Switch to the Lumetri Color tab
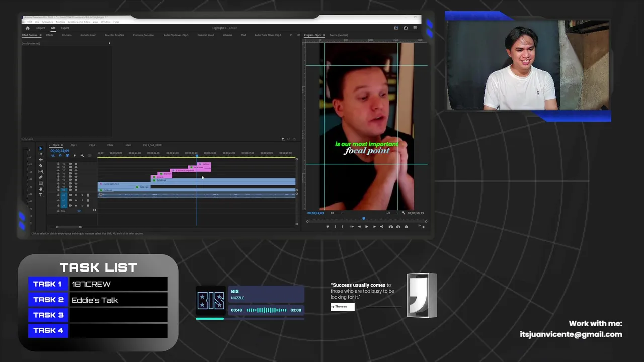 (88, 35)
